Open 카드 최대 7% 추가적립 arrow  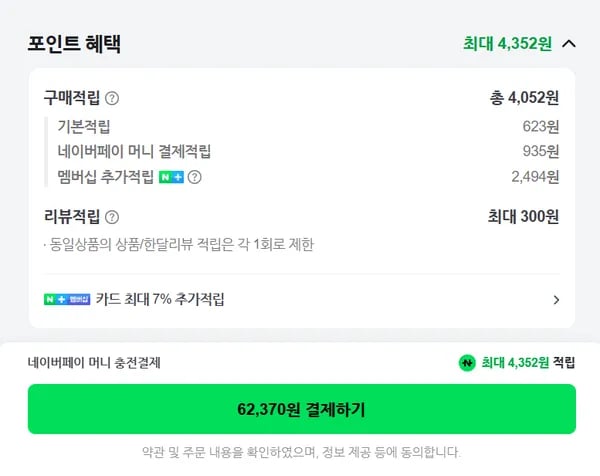(556, 300)
